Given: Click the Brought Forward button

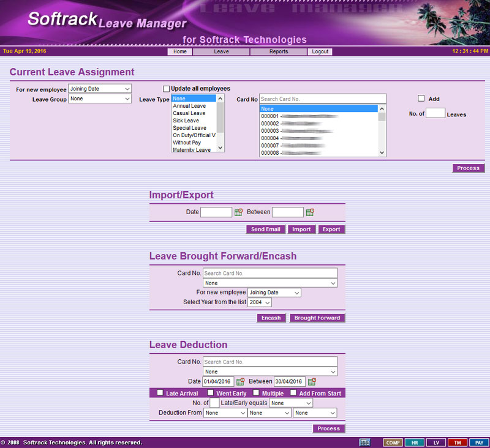Looking at the screenshot, I should [317, 318].
